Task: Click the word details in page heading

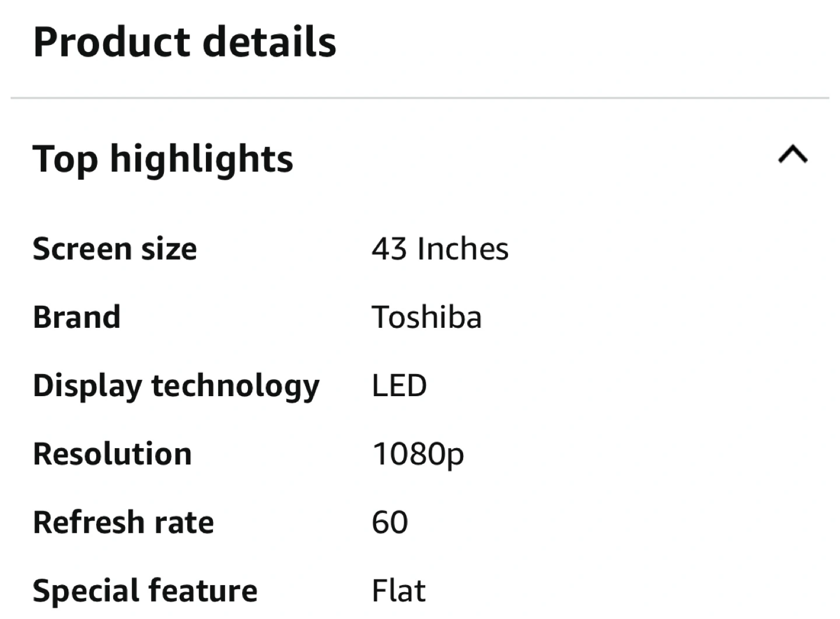Action: tap(269, 42)
